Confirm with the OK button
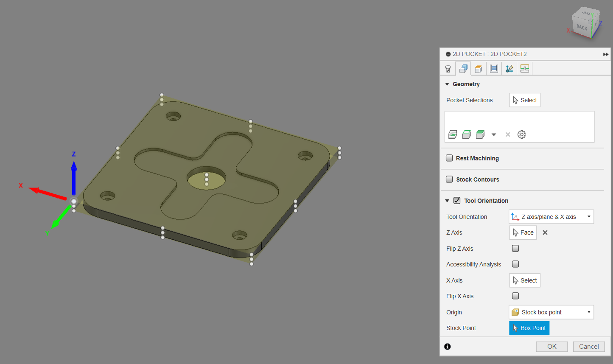 point(552,347)
